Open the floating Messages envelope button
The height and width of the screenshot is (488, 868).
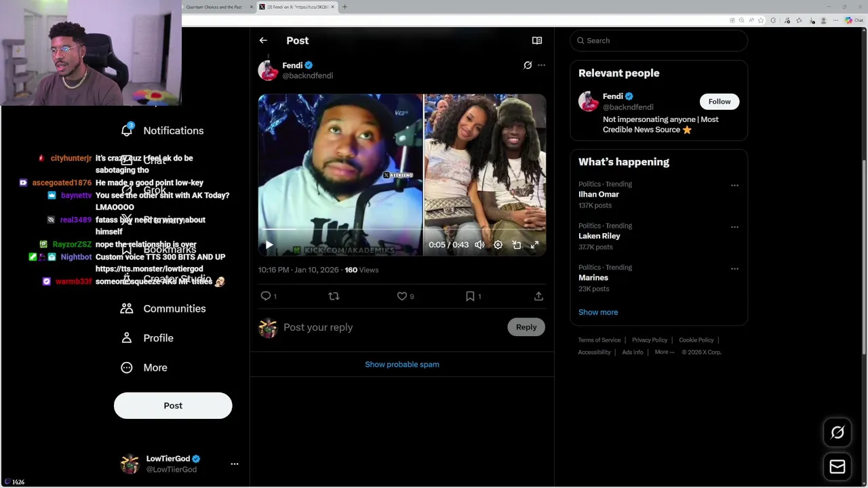pos(837,467)
